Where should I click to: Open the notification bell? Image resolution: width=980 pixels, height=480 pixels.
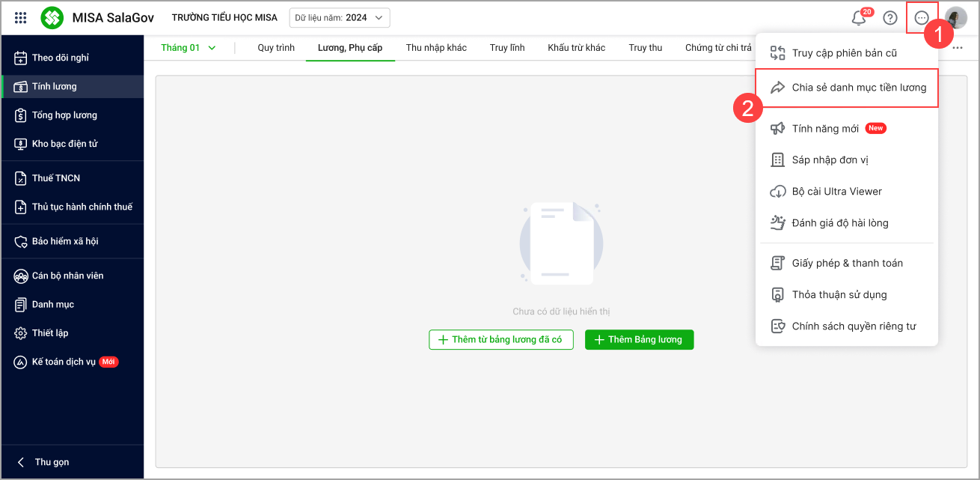pos(859,18)
